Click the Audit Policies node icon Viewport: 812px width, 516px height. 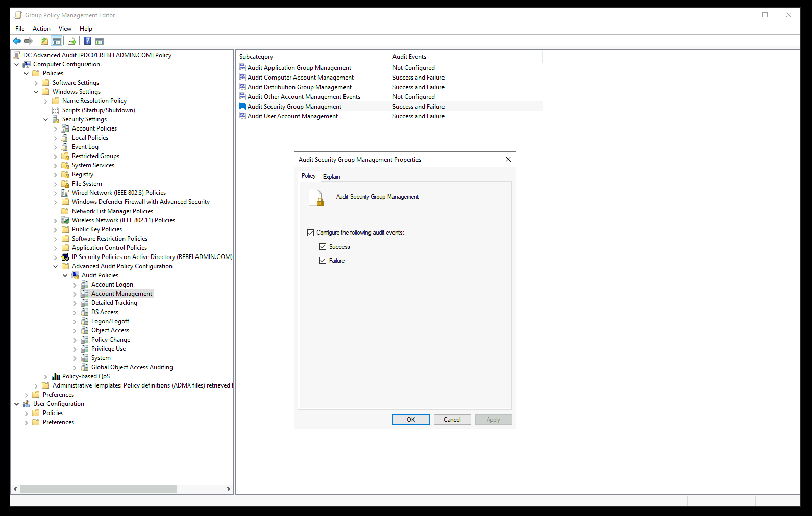75,275
